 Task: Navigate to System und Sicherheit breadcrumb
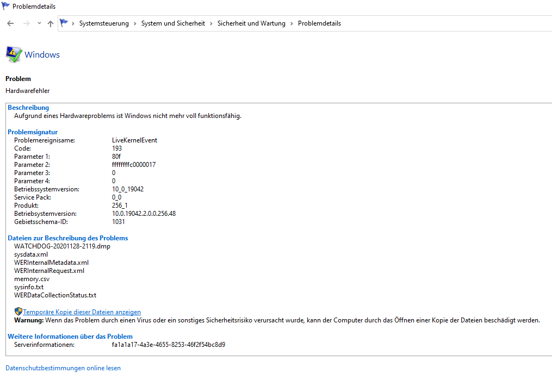coord(173,23)
